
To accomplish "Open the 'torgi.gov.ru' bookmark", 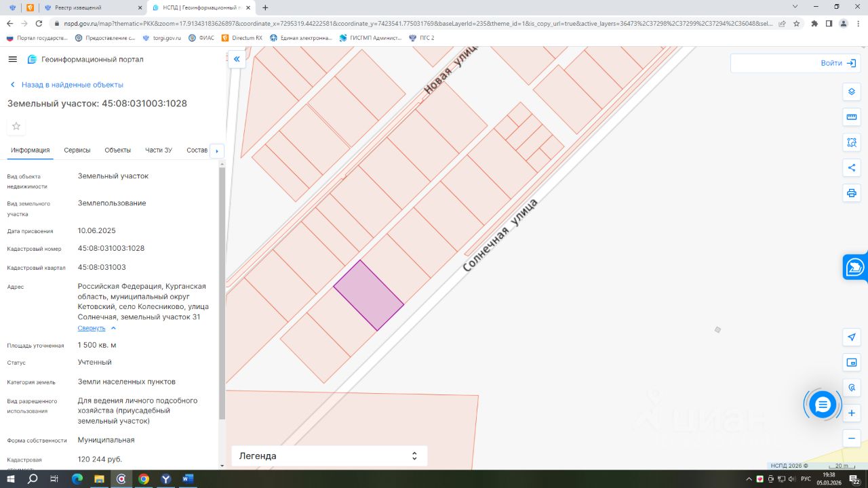I will point(162,38).
